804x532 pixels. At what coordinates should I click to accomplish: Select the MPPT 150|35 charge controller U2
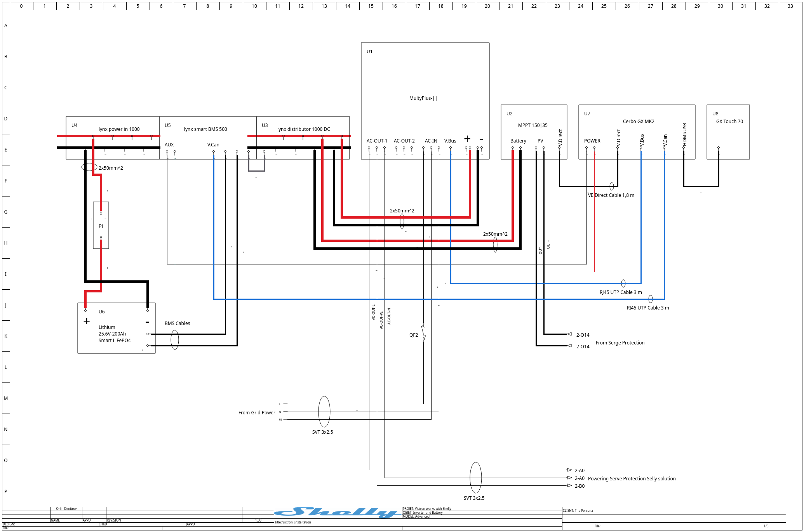pos(533,125)
